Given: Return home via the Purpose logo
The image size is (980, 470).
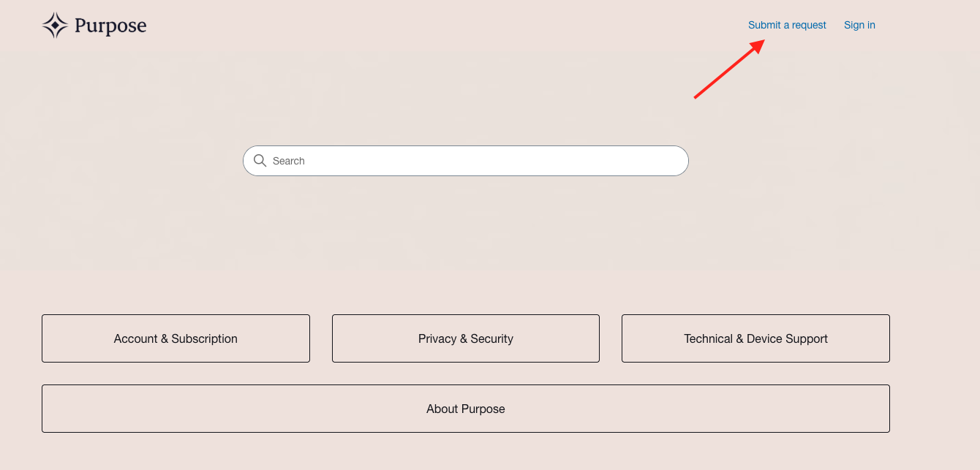Looking at the screenshot, I should coord(94,26).
